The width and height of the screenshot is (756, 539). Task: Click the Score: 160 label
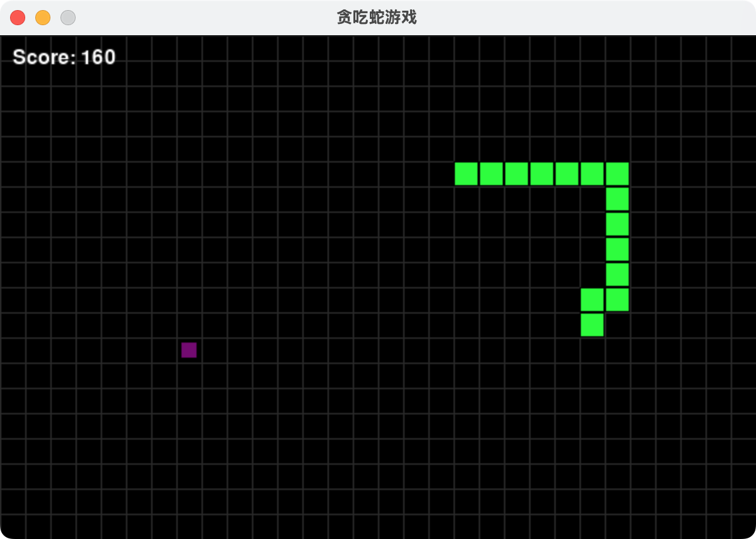coord(64,57)
